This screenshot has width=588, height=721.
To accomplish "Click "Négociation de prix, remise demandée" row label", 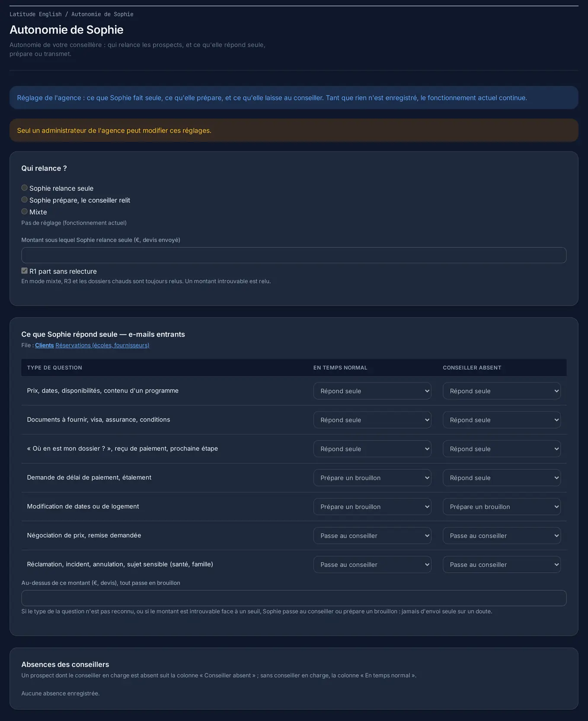I will [84, 535].
